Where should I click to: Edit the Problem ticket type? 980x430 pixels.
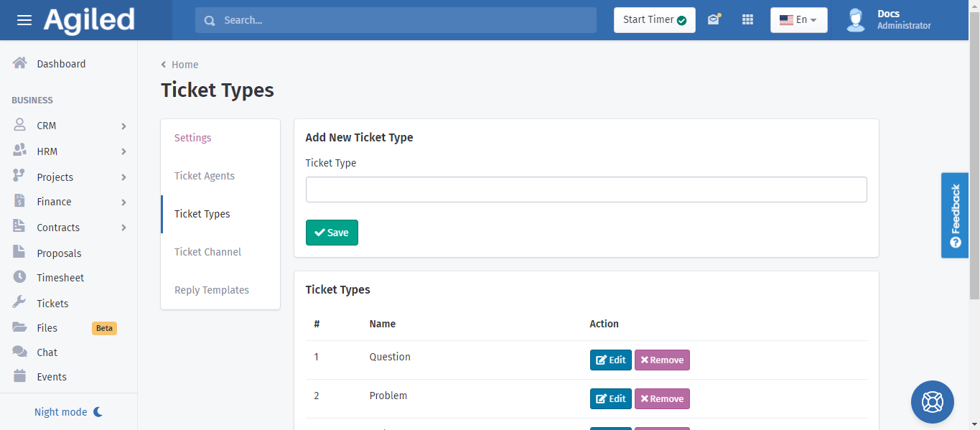pyautogui.click(x=610, y=399)
